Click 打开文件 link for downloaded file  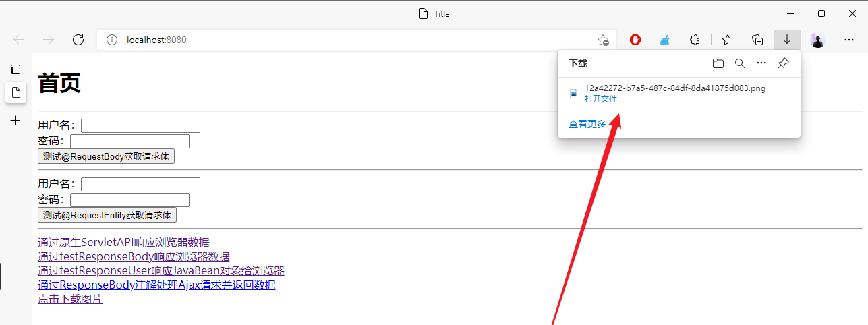[601, 99]
